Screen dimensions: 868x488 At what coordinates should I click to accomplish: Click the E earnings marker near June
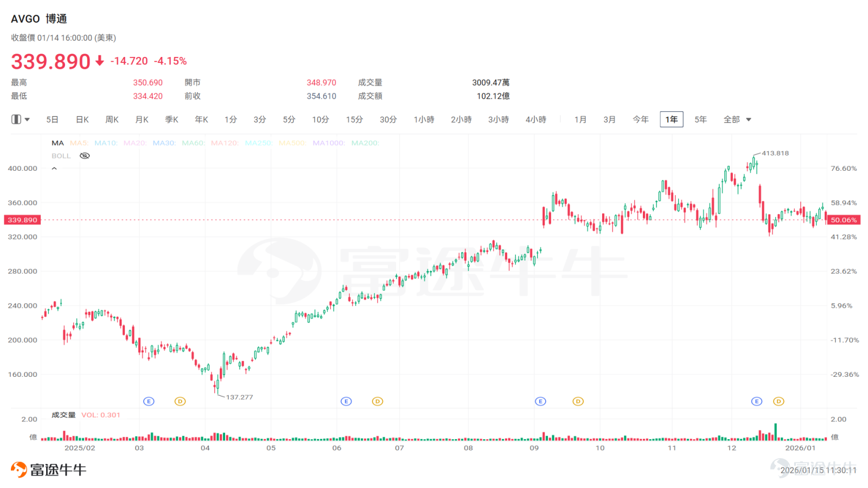click(x=346, y=401)
